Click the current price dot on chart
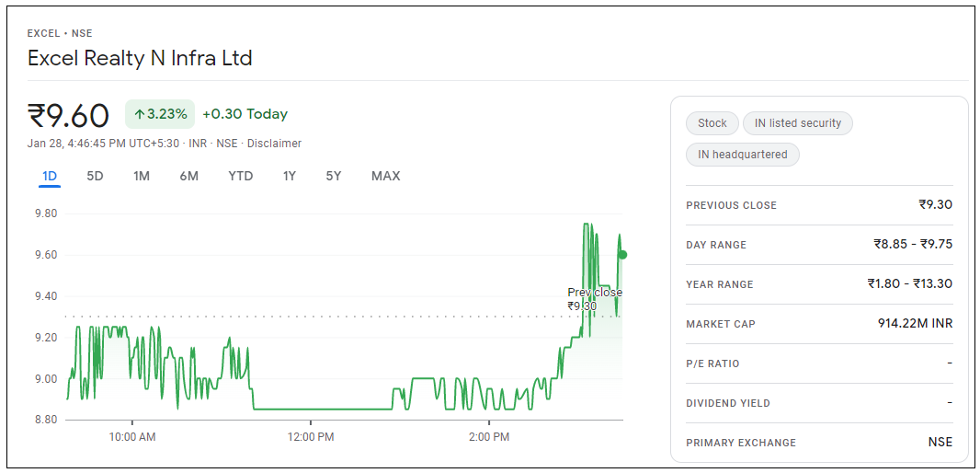The width and height of the screenshot is (980, 473). [621, 255]
